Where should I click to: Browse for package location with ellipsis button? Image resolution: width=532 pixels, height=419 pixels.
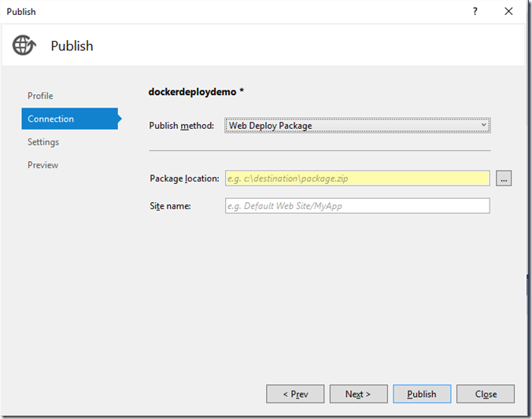pyautogui.click(x=504, y=178)
